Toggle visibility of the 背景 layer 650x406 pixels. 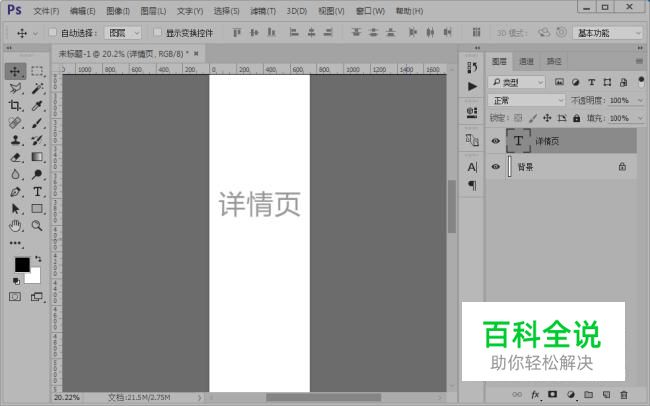coord(496,167)
